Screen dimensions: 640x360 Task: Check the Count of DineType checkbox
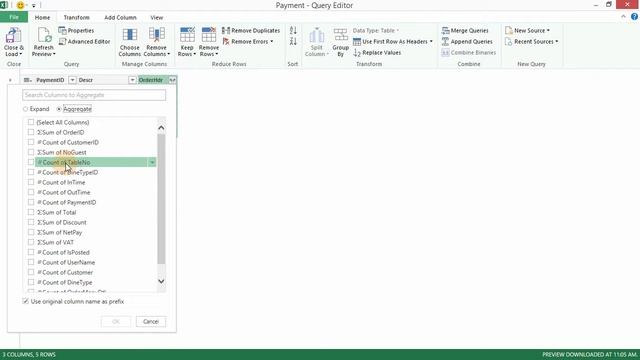pyautogui.click(x=31, y=282)
